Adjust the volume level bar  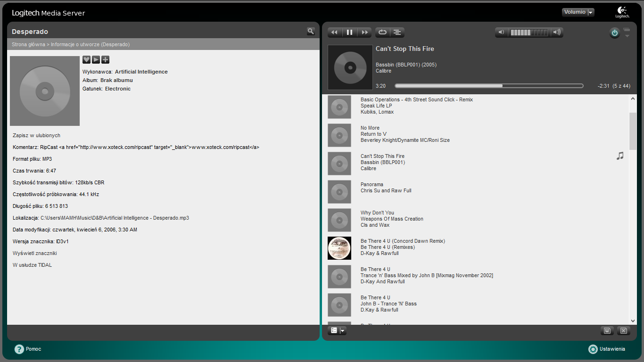529,33
